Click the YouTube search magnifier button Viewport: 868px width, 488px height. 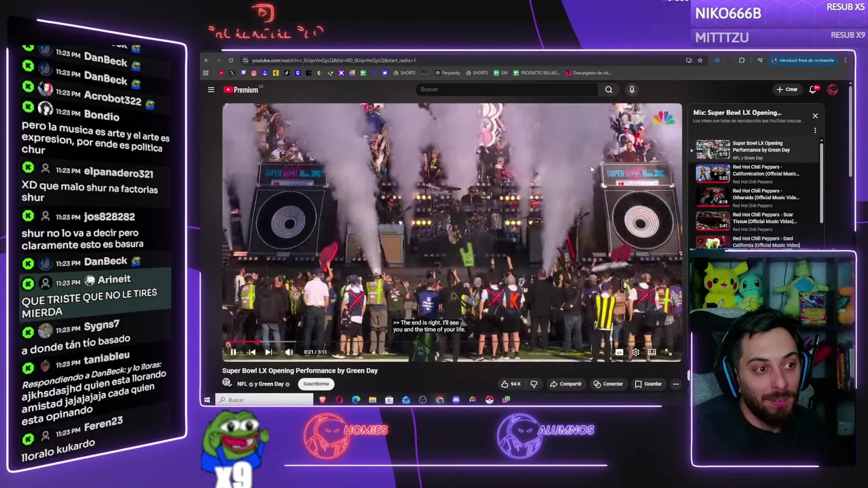click(608, 89)
